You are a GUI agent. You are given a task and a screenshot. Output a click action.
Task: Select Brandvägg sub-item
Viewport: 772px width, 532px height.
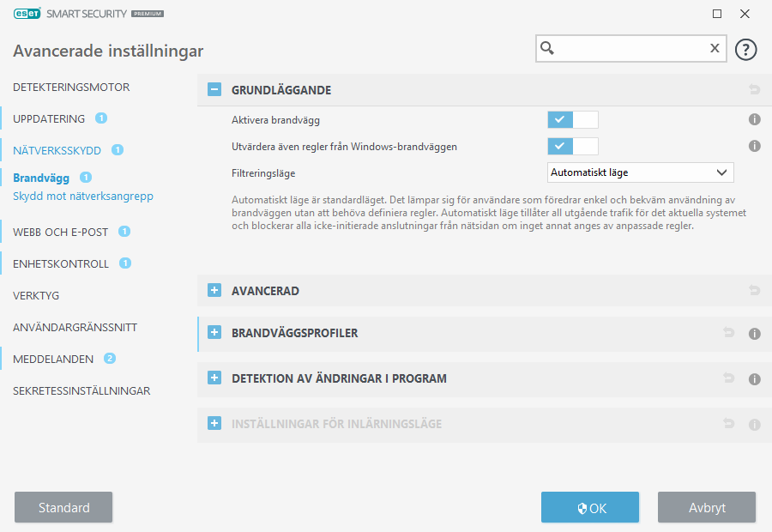(x=41, y=178)
